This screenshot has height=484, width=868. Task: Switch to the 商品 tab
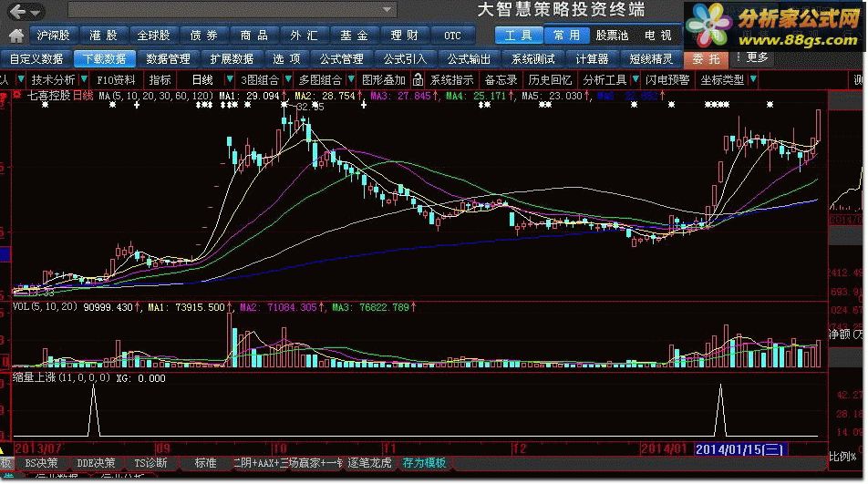point(254,36)
